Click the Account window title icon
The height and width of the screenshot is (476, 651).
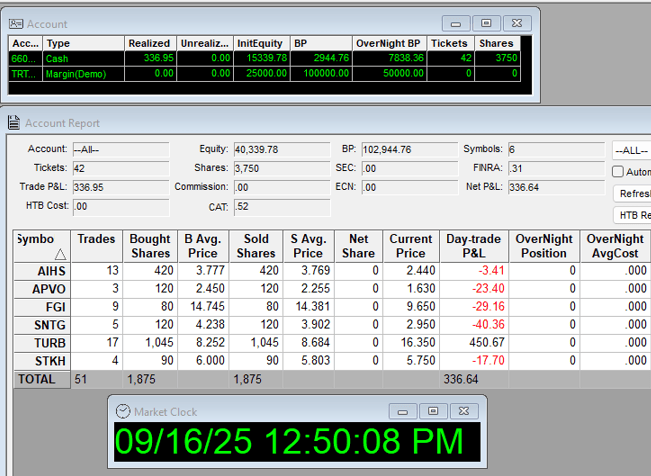click(16, 23)
